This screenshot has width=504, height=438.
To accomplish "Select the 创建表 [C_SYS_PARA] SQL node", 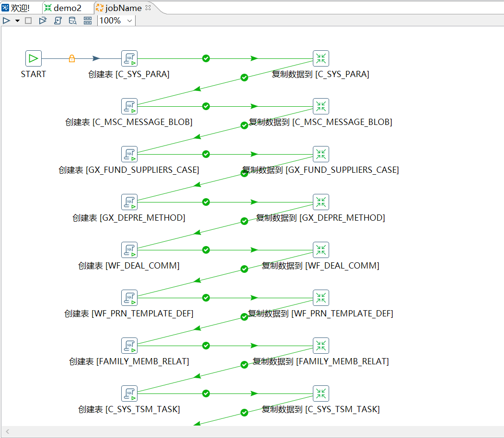I will 129,58.
